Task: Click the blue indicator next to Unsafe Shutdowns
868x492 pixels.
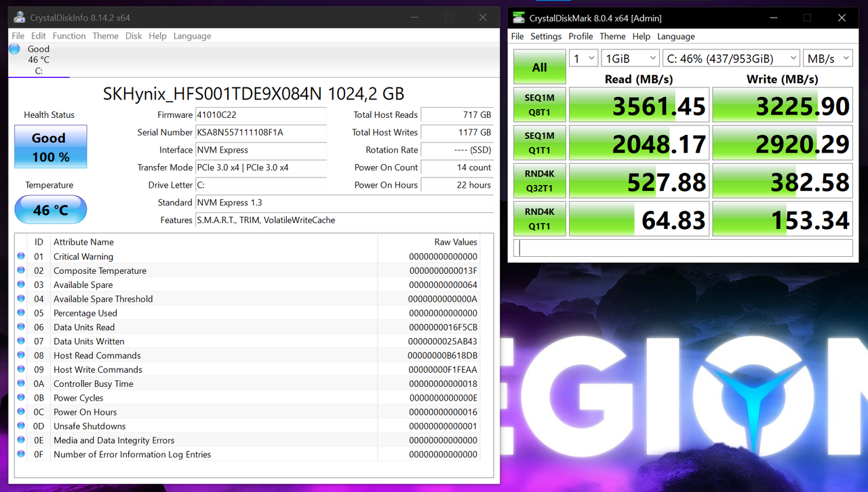Action: (x=21, y=426)
